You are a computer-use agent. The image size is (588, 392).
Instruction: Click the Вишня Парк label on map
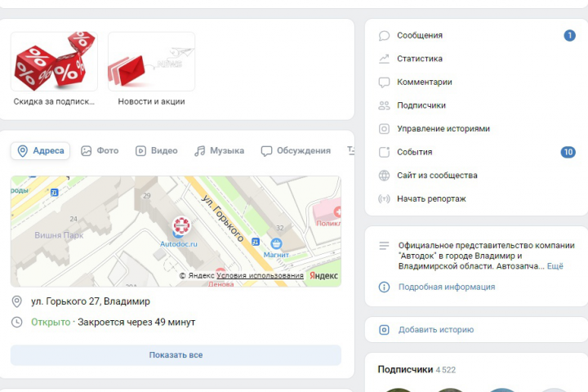pos(59,235)
